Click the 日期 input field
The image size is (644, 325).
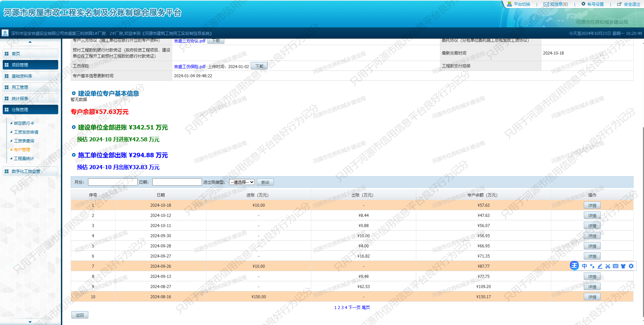[177, 182]
